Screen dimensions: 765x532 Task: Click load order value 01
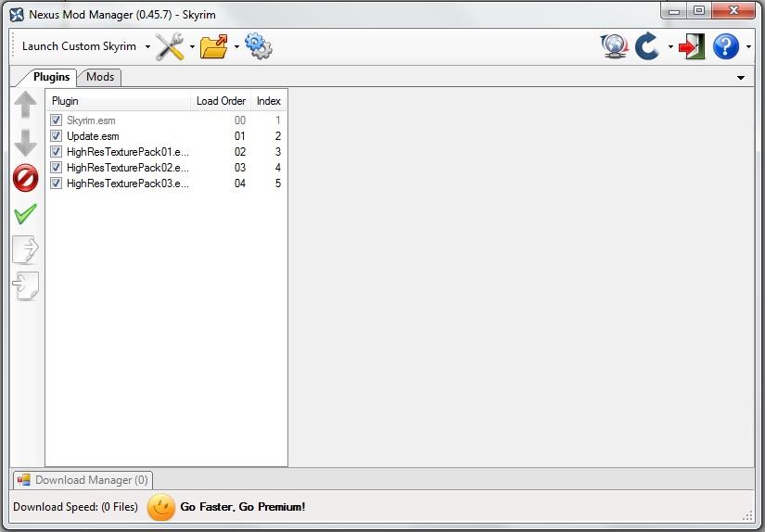pyautogui.click(x=239, y=136)
